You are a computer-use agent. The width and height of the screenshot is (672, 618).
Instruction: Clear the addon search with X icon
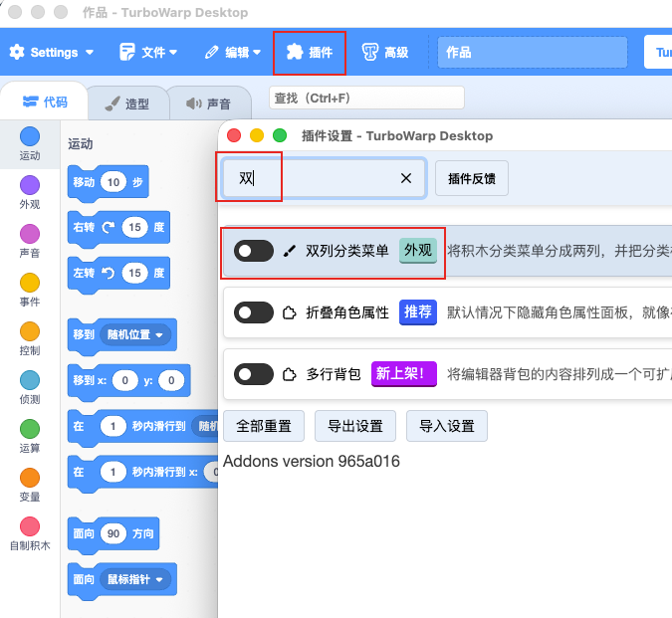406,178
